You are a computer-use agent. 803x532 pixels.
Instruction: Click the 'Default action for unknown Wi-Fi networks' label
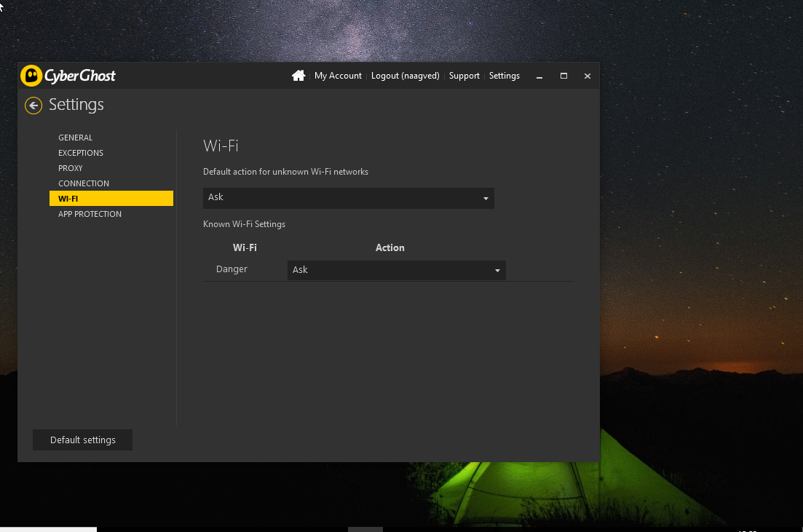(286, 172)
